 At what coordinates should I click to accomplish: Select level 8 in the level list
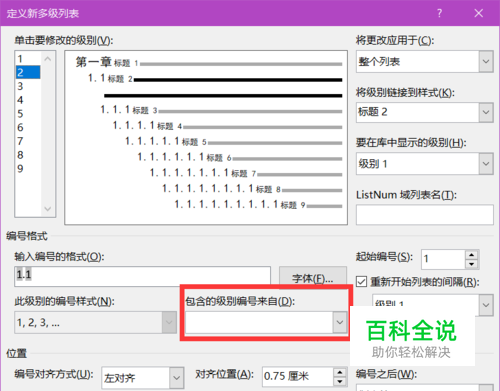coord(28,155)
